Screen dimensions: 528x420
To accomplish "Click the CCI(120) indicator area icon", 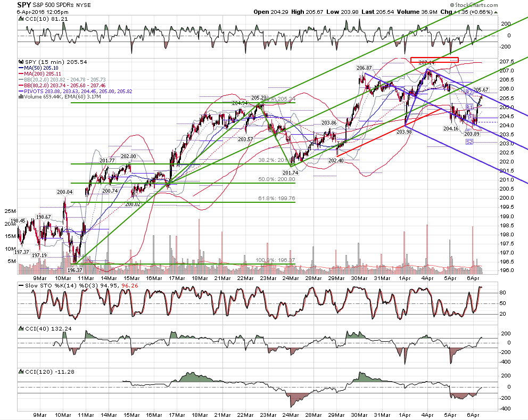I will pos(21,372).
